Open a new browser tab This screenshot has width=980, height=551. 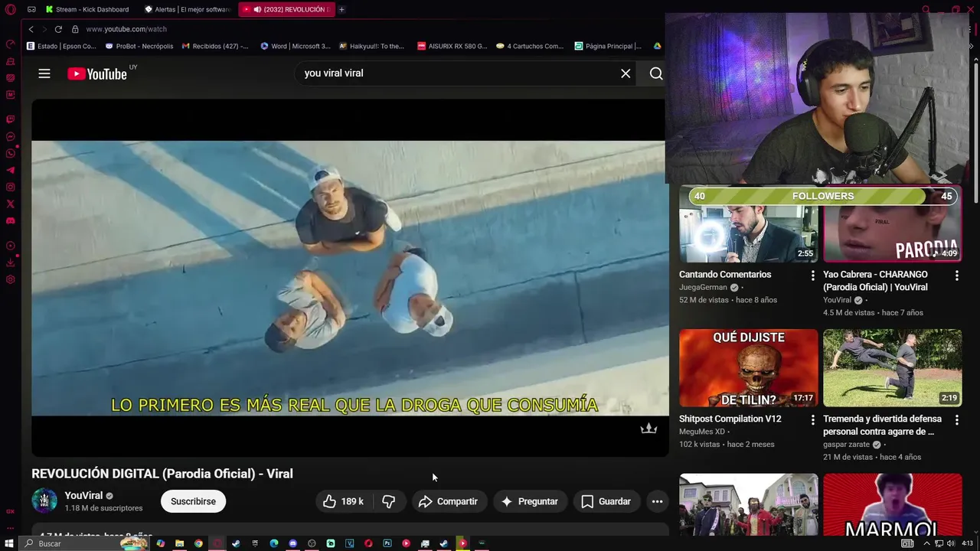pos(341,9)
